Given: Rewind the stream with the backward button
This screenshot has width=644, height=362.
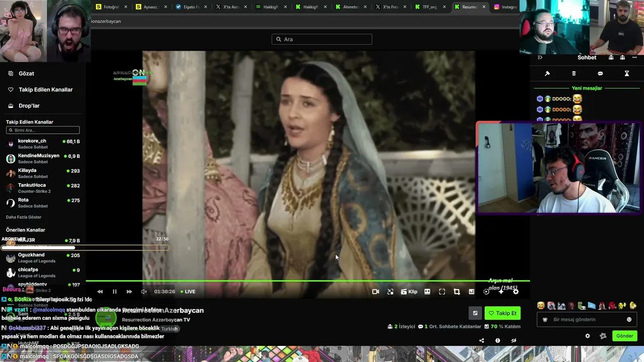Looking at the screenshot, I should coord(100,292).
